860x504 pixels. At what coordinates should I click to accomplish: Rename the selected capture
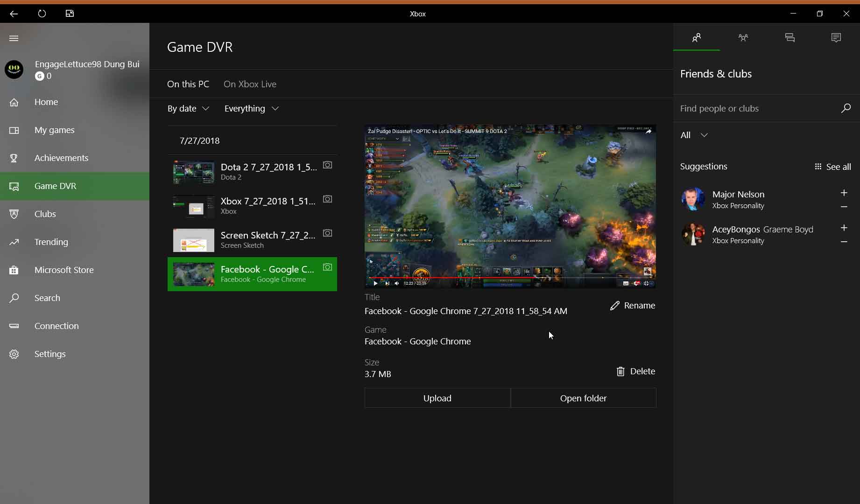[x=633, y=305]
